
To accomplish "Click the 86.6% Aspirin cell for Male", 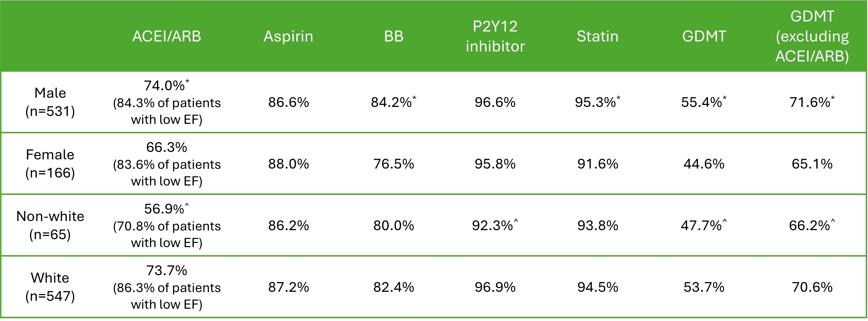I will point(288,102).
